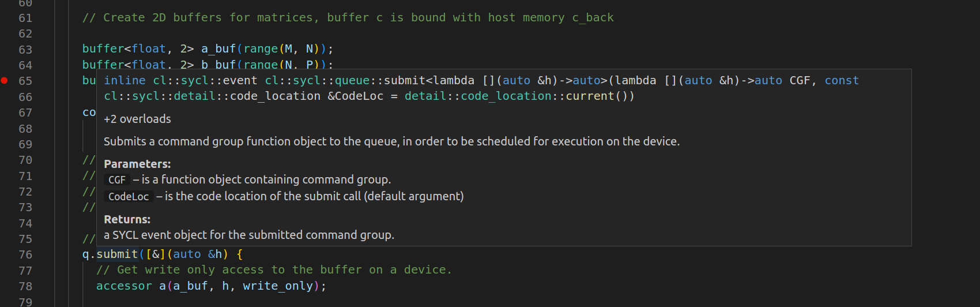Click the 'inline' keyword in the tooltip signature
This screenshot has width=980, height=307.
coord(125,81)
